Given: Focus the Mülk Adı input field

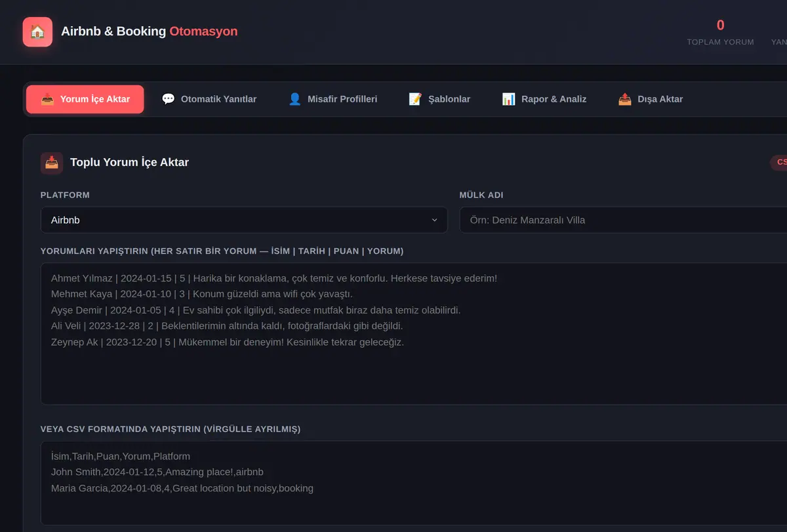Looking at the screenshot, I should [x=623, y=220].
